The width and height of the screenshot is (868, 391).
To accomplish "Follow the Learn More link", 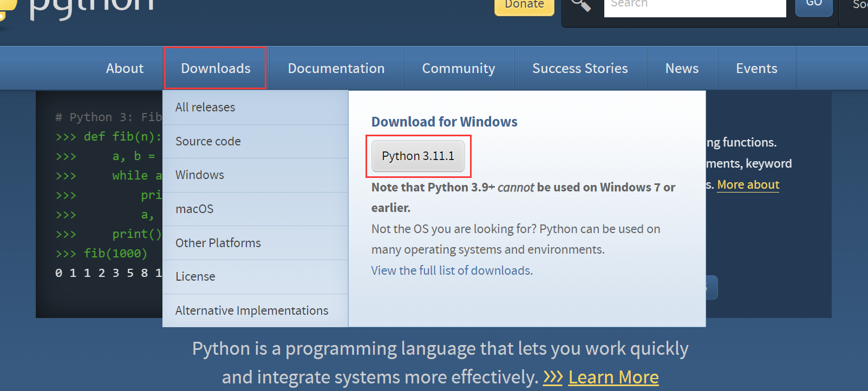I will pos(614,377).
